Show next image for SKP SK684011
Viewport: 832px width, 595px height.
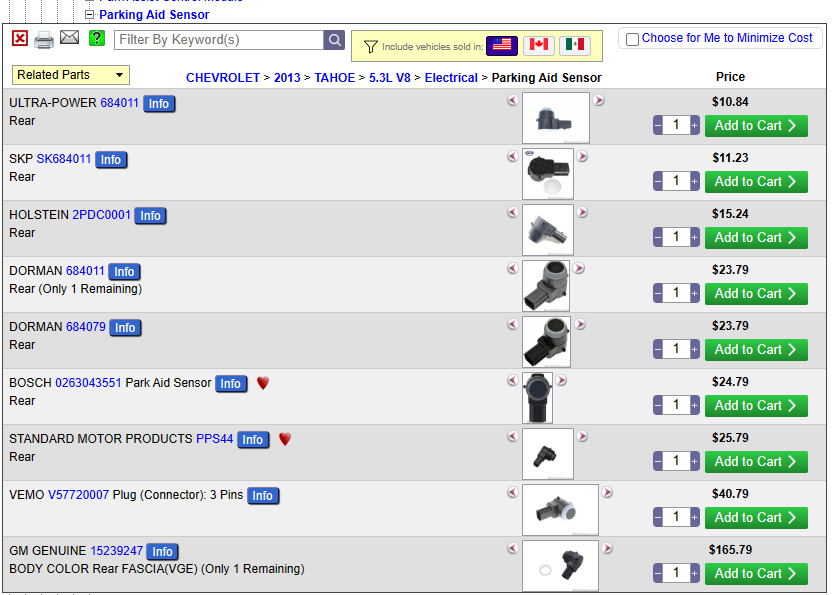pos(582,156)
